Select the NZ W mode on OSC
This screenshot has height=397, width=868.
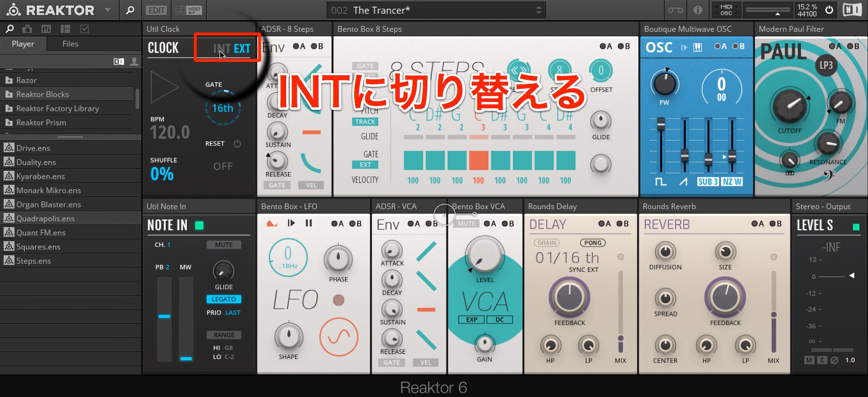[x=732, y=182]
